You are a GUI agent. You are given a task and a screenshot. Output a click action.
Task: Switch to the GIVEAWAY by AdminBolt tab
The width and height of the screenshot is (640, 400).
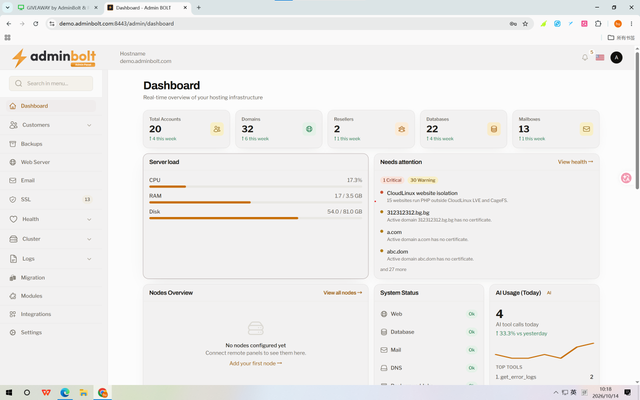point(57,8)
